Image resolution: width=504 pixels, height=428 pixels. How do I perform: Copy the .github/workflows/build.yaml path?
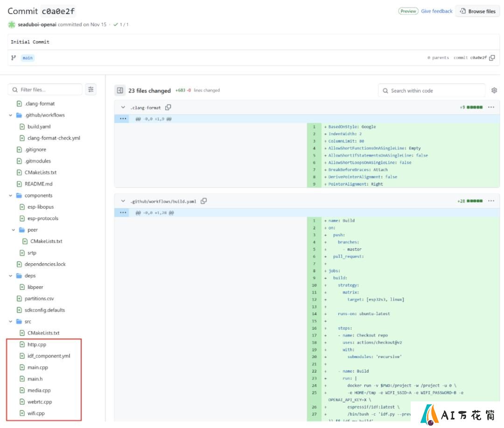(203, 201)
